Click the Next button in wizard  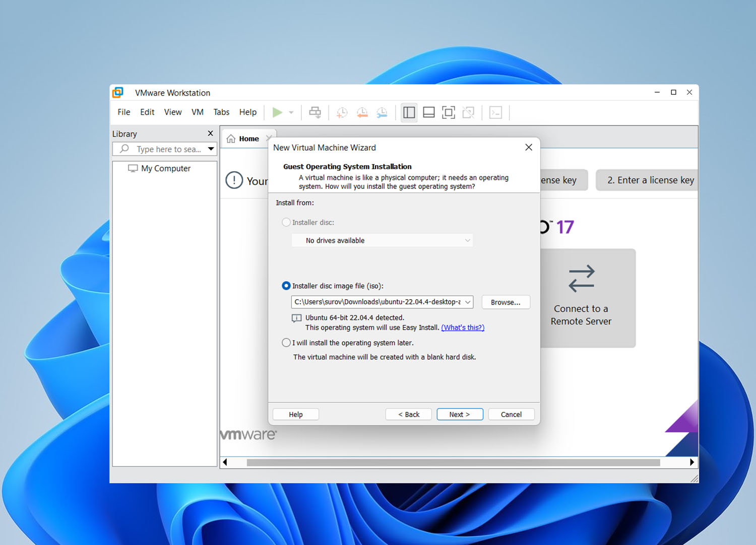460,415
